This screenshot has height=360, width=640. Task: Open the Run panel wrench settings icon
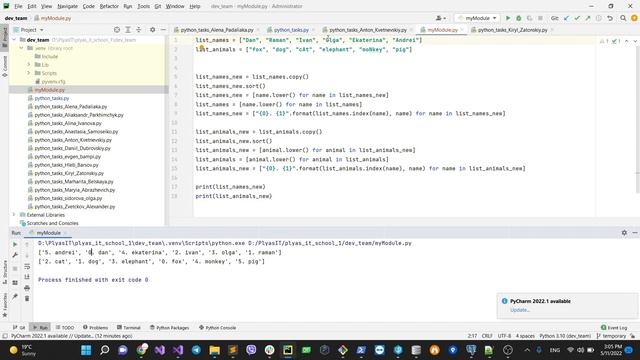(15, 255)
